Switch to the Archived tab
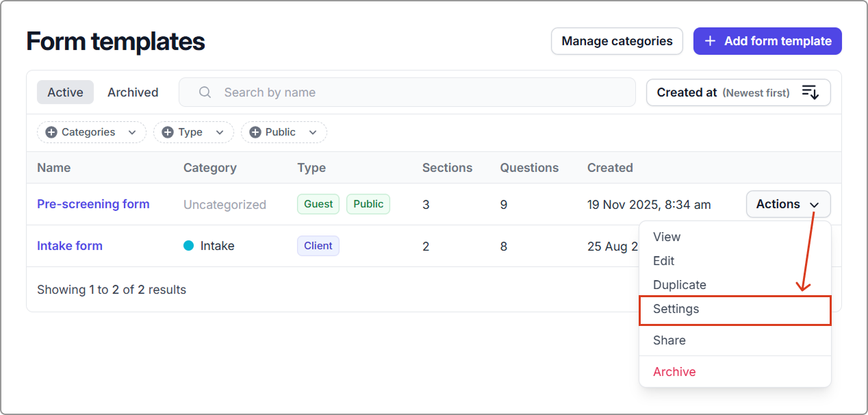868x415 pixels. 133,92
